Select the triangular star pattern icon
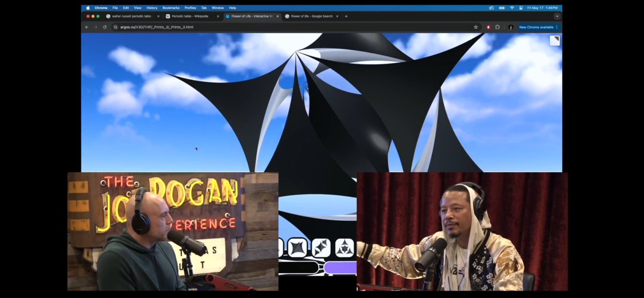644x298 pixels. point(344,247)
